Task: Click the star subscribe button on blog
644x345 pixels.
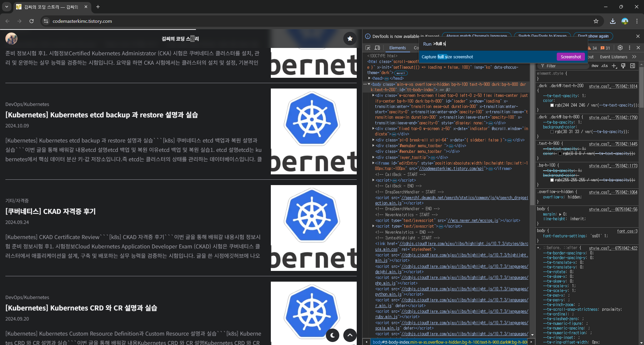Action: [350, 39]
